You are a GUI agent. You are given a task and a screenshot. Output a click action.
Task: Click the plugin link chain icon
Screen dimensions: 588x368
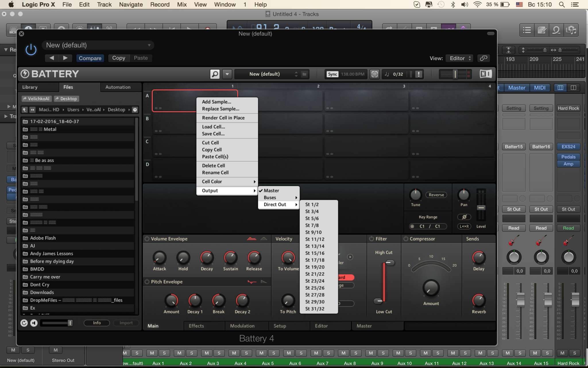[483, 58]
